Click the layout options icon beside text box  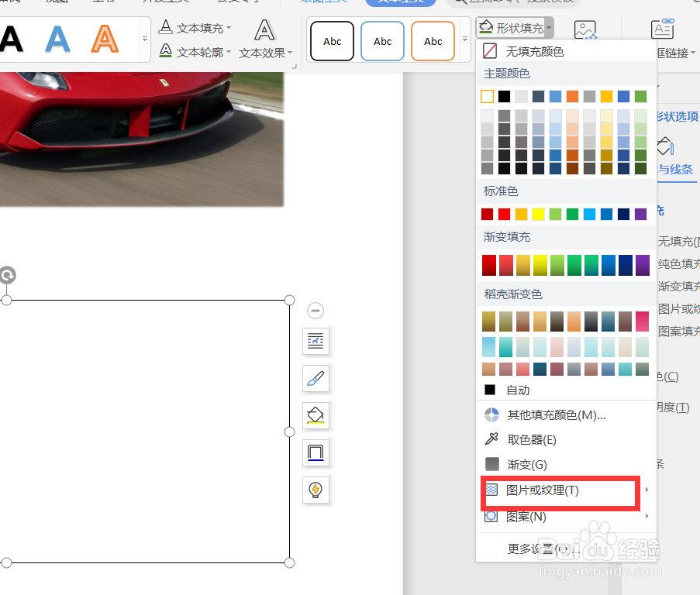click(316, 341)
